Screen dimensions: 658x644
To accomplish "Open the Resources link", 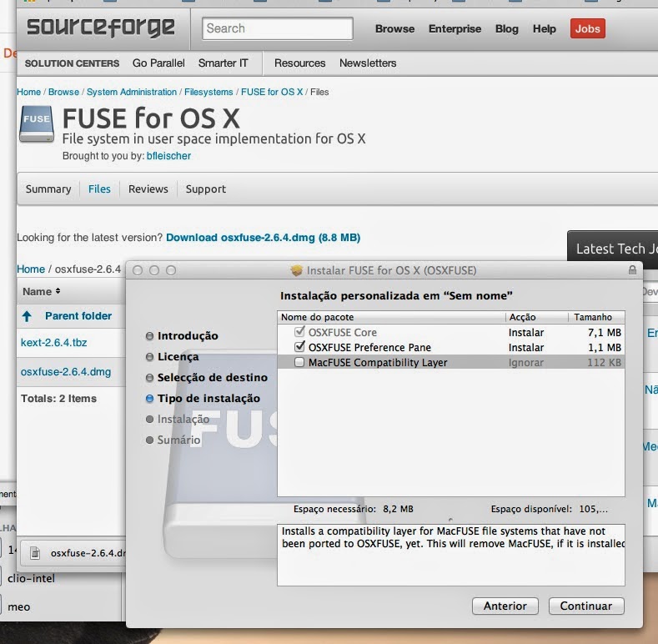I will (299, 63).
